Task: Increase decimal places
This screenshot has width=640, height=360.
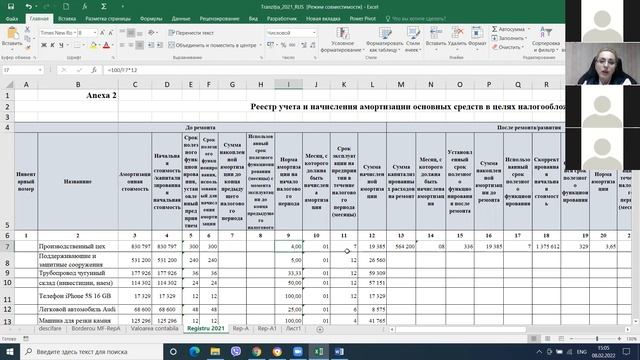Action: 304,45
